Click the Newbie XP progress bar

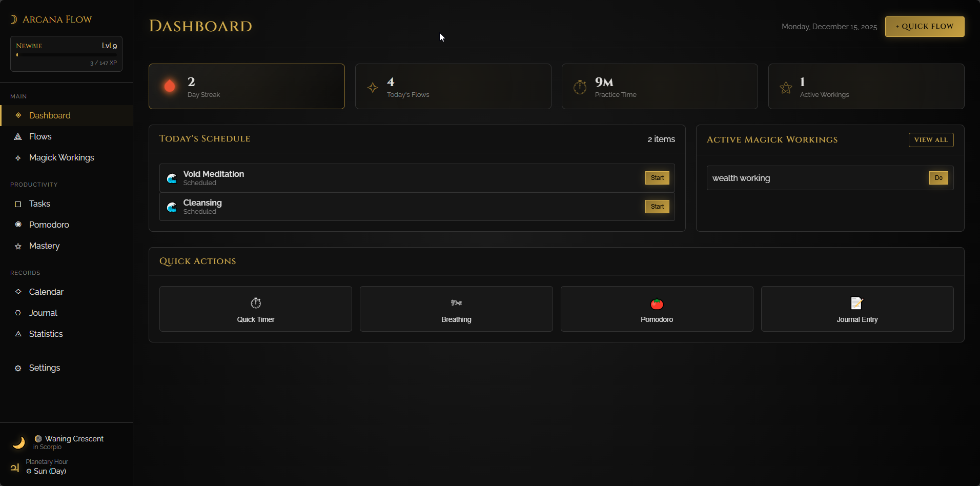66,55
